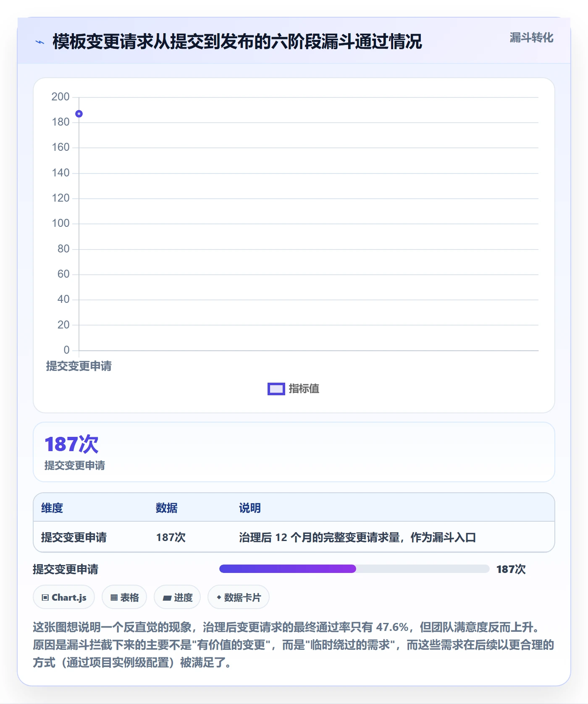Click the 数据 table column header
The height and width of the screenshot is (704, 588).
(x=167, y=508)
